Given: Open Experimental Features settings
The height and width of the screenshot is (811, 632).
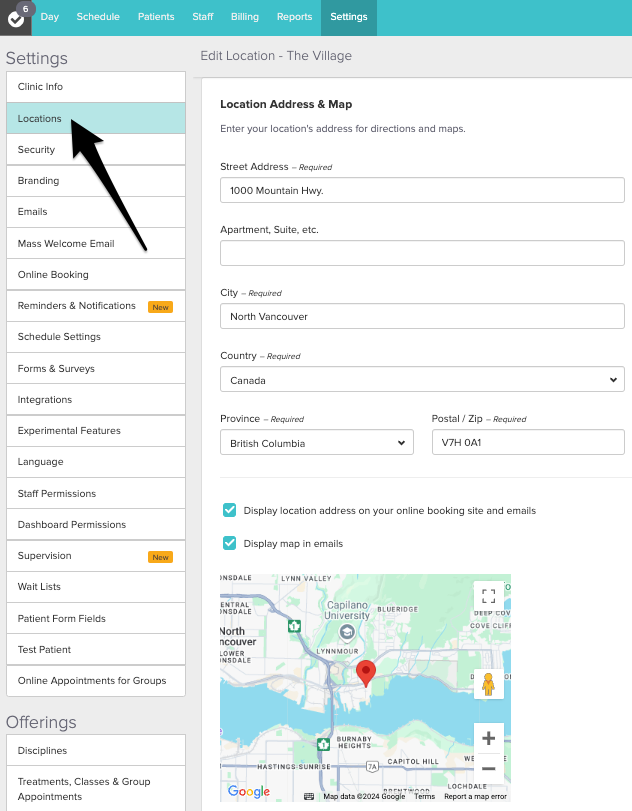Looking at the screenshot, I should click(x=96, y=431).
